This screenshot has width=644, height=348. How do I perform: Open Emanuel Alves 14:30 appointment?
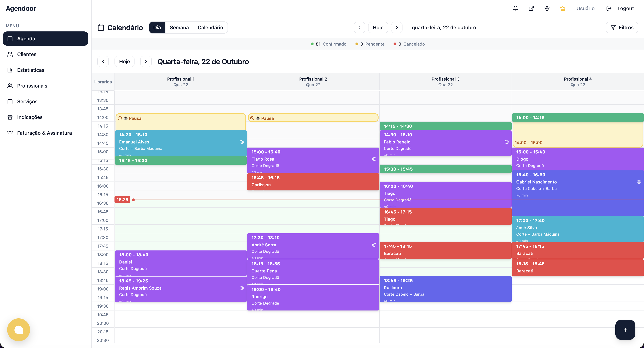(181, 143)
